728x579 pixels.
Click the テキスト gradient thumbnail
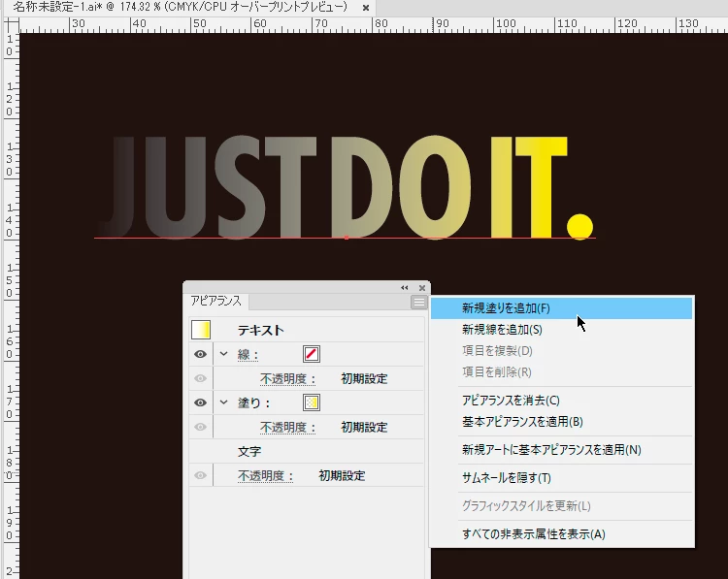[201, 330]
